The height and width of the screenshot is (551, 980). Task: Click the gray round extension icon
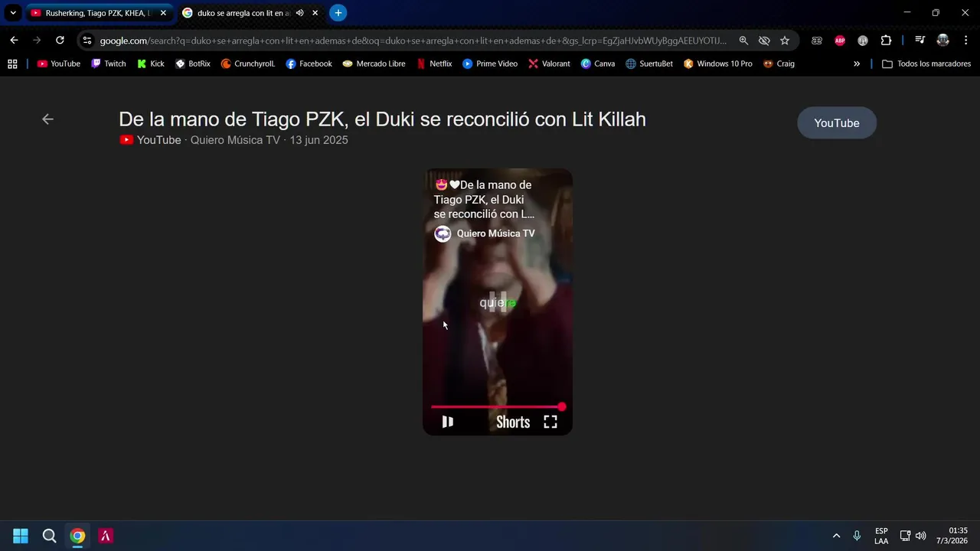point(863,41)
